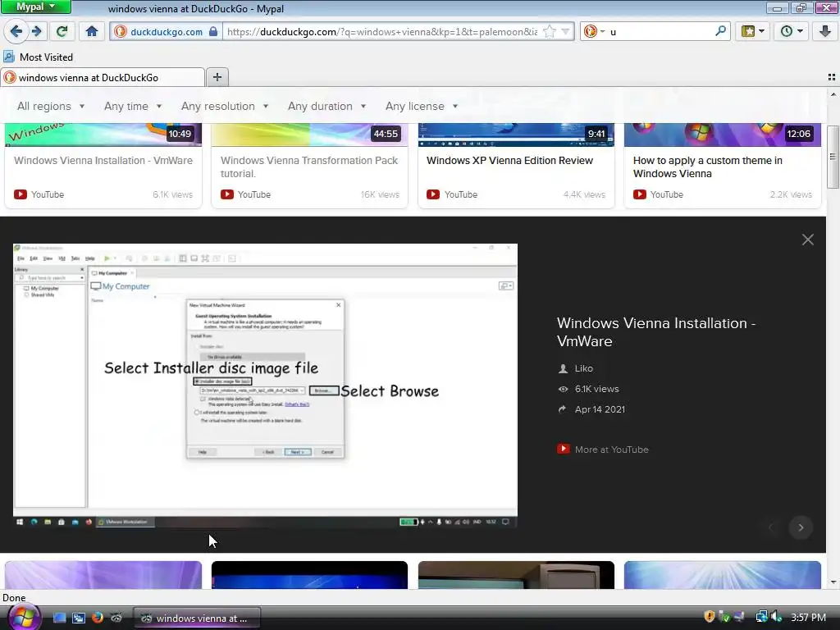Click the 44:55 duration video thumbnail
The image size is (840, 630).
tap(309, 135)
